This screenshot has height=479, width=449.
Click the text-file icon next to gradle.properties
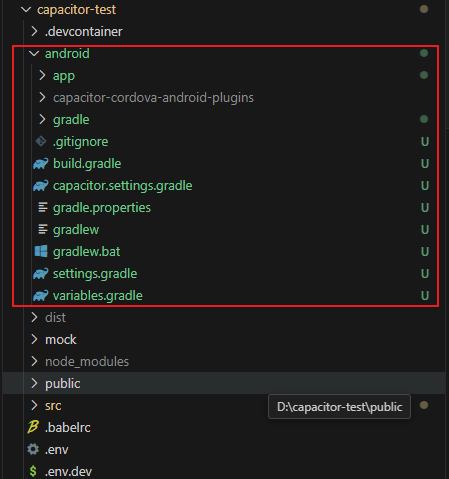pos(43,207)
